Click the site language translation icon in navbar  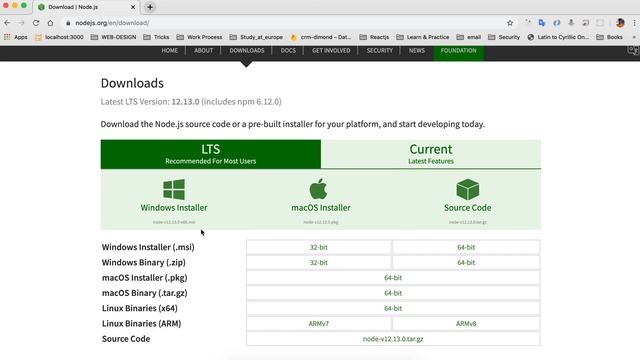633,51
